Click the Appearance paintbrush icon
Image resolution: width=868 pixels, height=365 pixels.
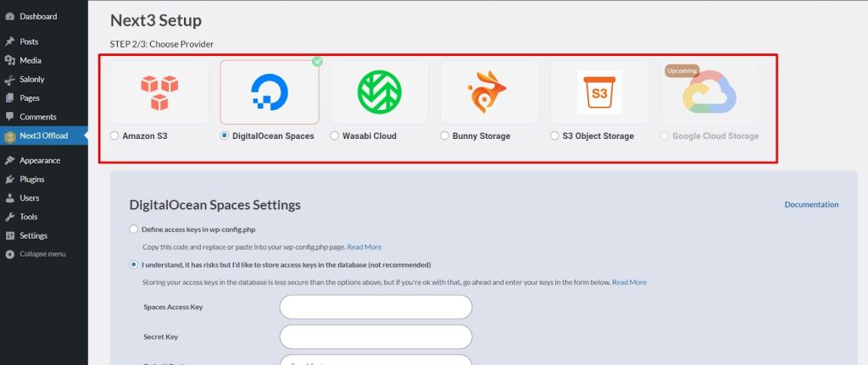(x=9, y=160)
